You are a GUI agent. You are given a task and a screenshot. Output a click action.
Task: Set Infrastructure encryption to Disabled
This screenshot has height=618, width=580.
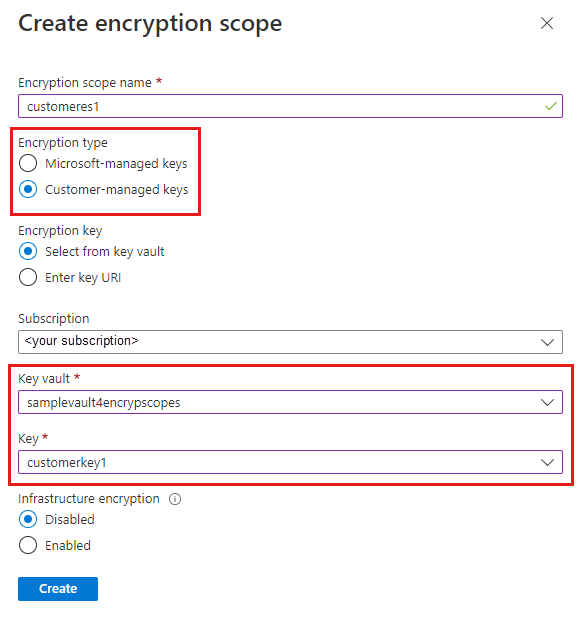point(28,519)
